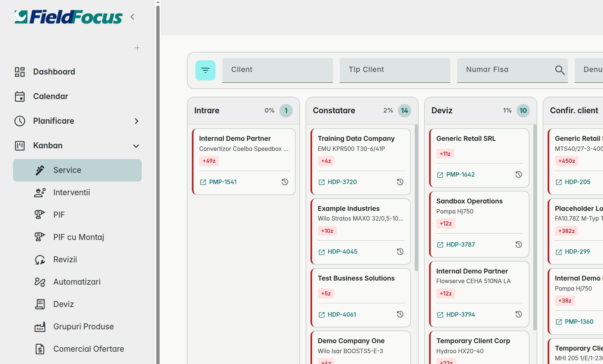The width and height of the screenshot is (603, 364).
Task: Focus the Numar Fisa search field
Action: tap(512, 70)
